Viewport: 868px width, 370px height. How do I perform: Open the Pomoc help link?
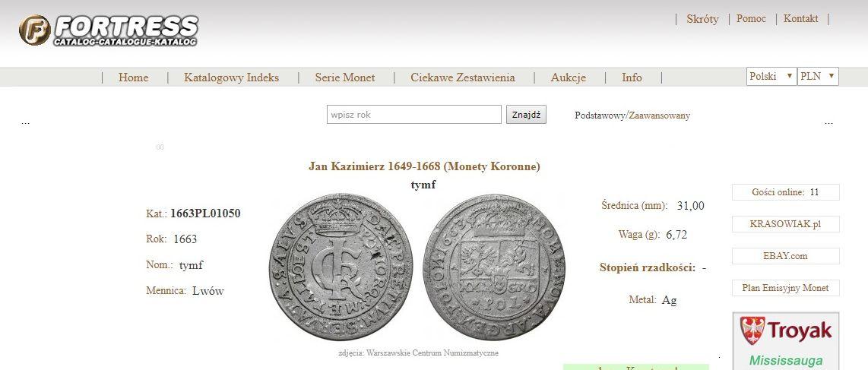point(751,19)
